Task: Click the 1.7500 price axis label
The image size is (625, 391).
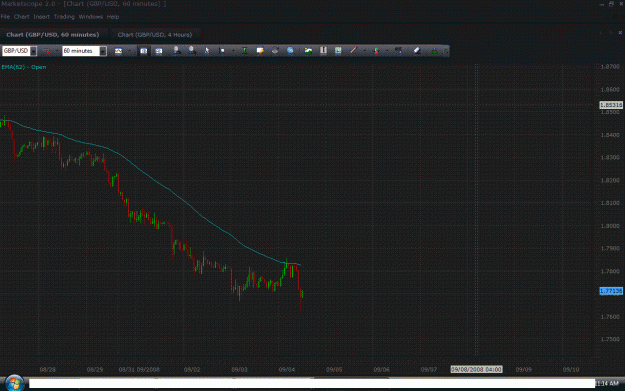Action: 610,339
